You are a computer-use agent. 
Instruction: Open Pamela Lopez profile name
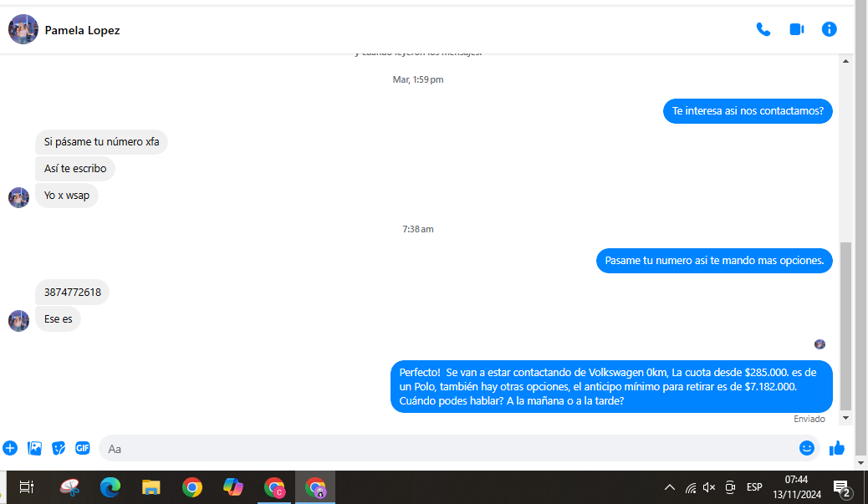click(x=82, y=30)
